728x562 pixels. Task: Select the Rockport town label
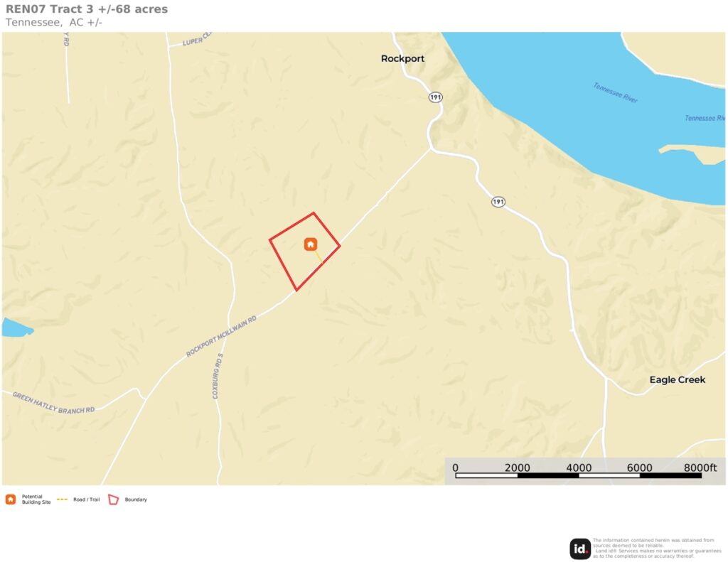click(x=402, y=58)
